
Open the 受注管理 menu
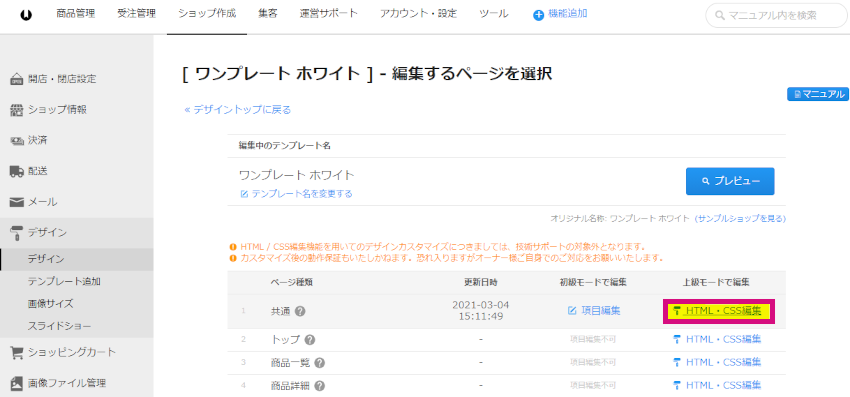click(136, 14)
